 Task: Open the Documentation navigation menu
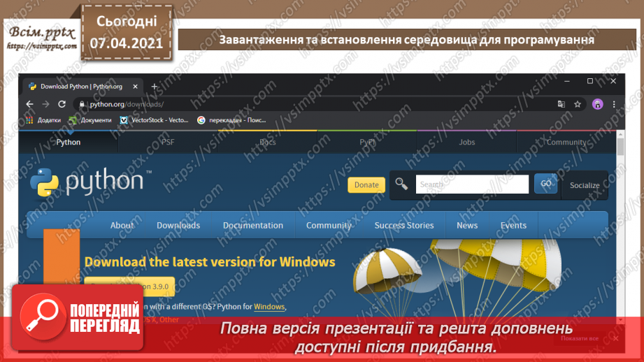tap(253, 225)
